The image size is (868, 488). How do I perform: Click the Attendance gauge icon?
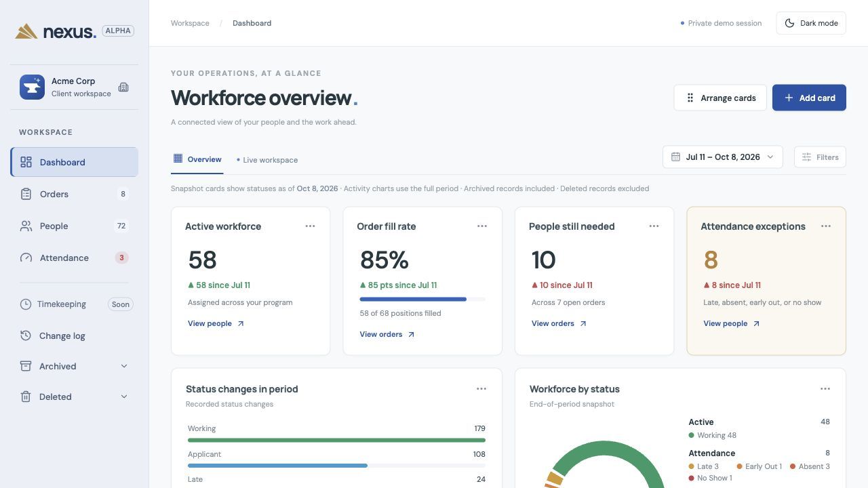pos(26,258)
